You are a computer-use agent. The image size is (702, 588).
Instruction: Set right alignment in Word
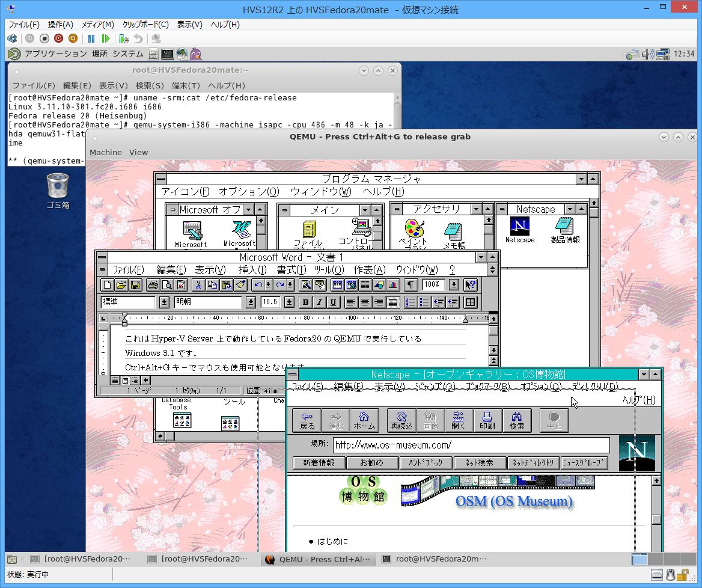click(x=379, y=302)
